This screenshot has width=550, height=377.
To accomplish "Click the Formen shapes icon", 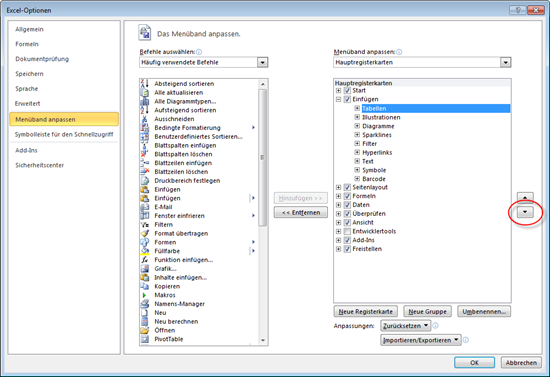I will click(145, 242).
